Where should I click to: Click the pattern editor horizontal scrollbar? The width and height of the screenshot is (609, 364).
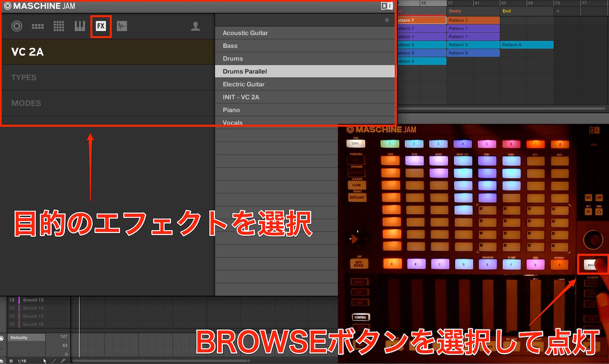[160, 361]
